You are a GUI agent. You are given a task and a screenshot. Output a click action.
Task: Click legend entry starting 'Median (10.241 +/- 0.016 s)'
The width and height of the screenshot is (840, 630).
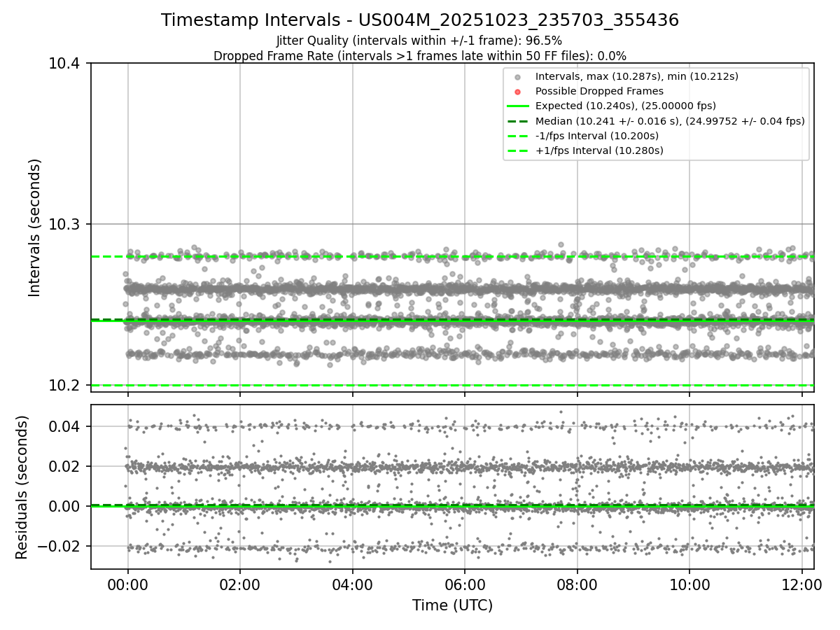click(670, 121)
